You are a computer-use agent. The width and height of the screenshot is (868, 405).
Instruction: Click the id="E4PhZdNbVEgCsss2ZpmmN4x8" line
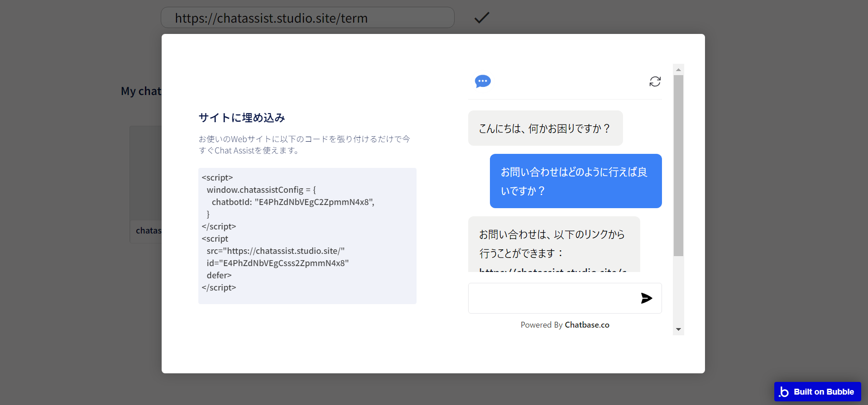tap(278, 263)
